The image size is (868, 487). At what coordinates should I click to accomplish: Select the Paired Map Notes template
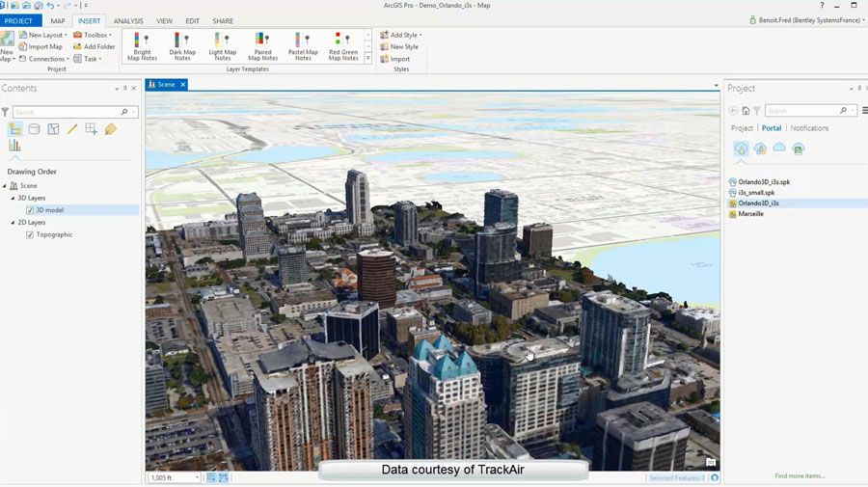click(x=263, y=46)
